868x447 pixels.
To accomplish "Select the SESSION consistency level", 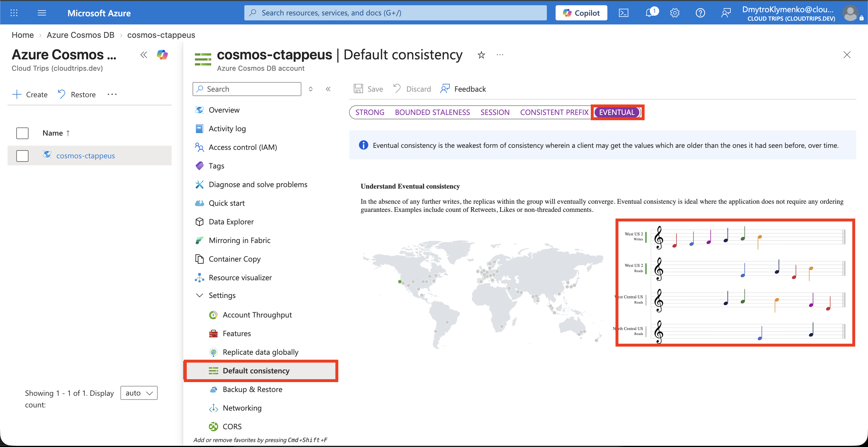I will tap(495, 112).
